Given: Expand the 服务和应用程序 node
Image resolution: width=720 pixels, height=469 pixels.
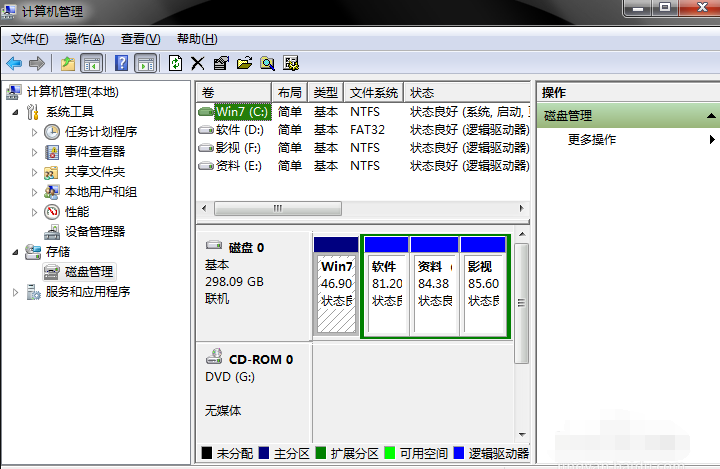Looking at the screenshot, I should point(15,292).
